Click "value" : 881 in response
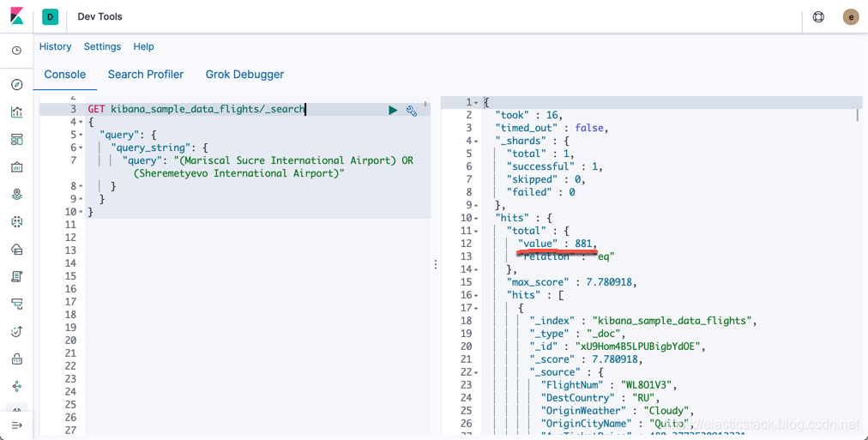Screen dimensions: 868x440 (557, 244)
